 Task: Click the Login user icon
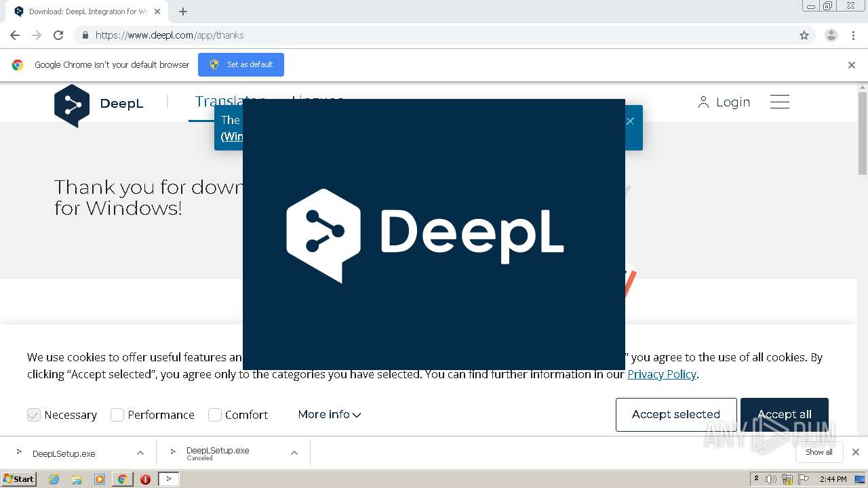(703, 102)
